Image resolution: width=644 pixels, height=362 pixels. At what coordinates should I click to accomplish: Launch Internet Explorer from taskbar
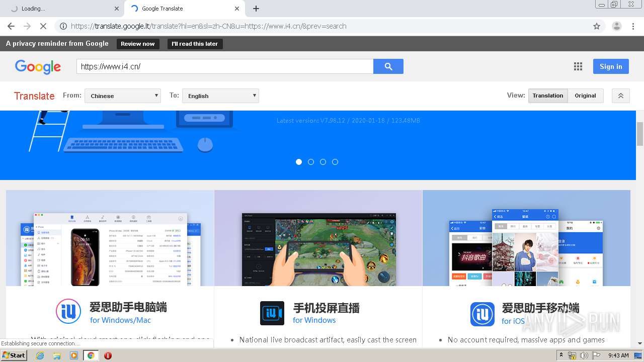pos(40,355)
